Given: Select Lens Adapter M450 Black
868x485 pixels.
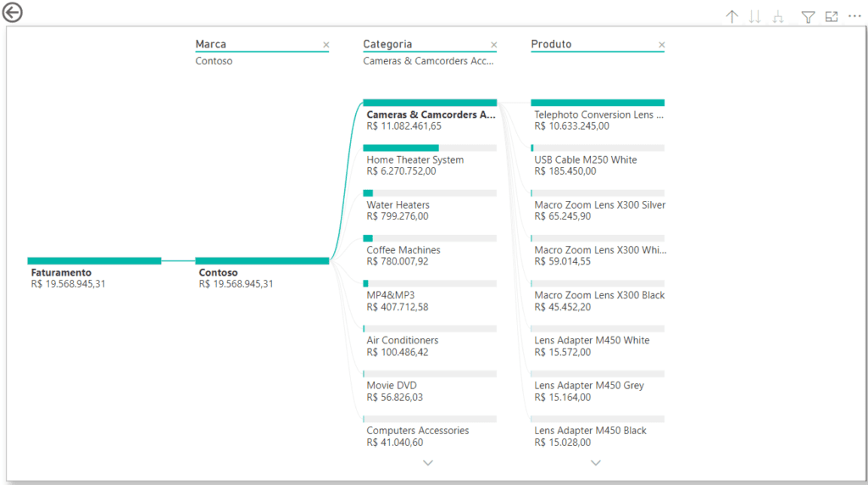Looking at the screenshot, I should [598, 432].
